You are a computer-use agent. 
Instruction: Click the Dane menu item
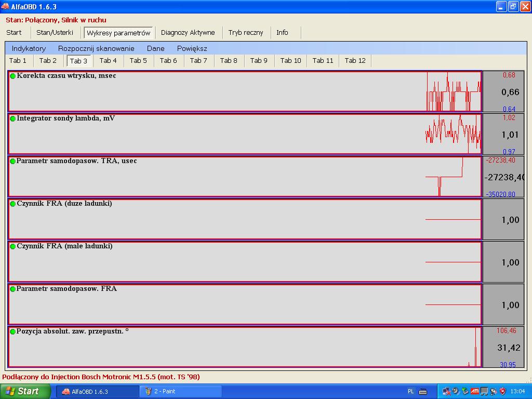[x=155, y=48]
